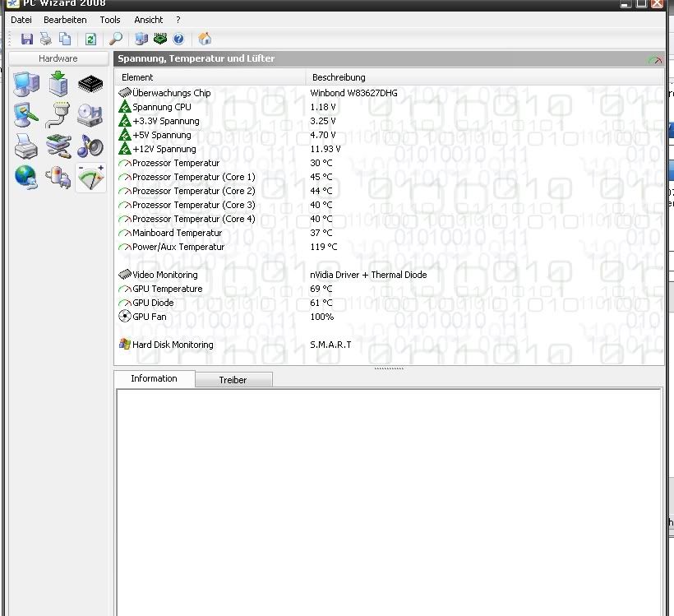674x616 pixels.
Task: Click inside the empty Information text area
Action: coord(389,502)
